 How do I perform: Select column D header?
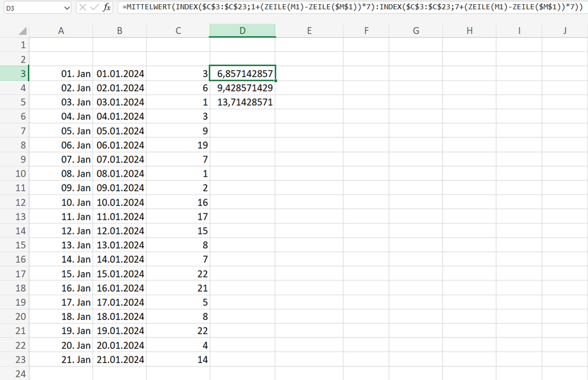click(242, 31)
